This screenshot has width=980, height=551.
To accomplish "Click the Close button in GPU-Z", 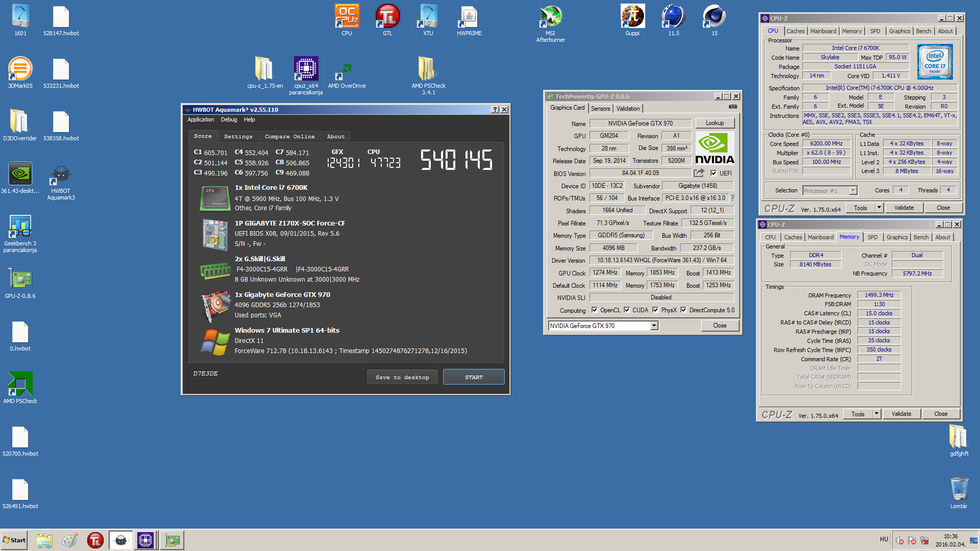I will click(720, 325).
